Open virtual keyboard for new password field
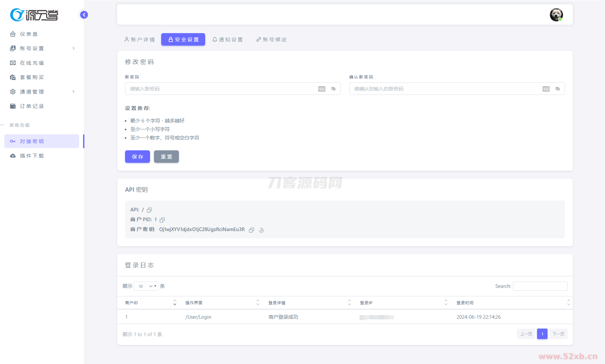Viewport: 605px width, 364px height. [322, 89]
